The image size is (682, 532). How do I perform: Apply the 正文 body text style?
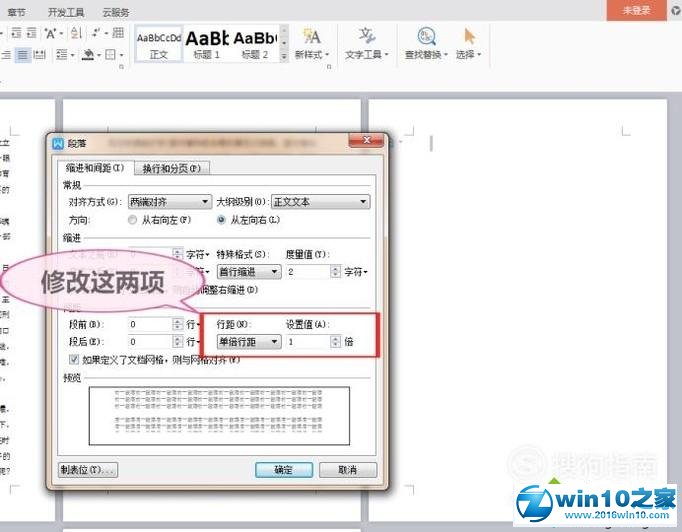[x=159, y=43]
